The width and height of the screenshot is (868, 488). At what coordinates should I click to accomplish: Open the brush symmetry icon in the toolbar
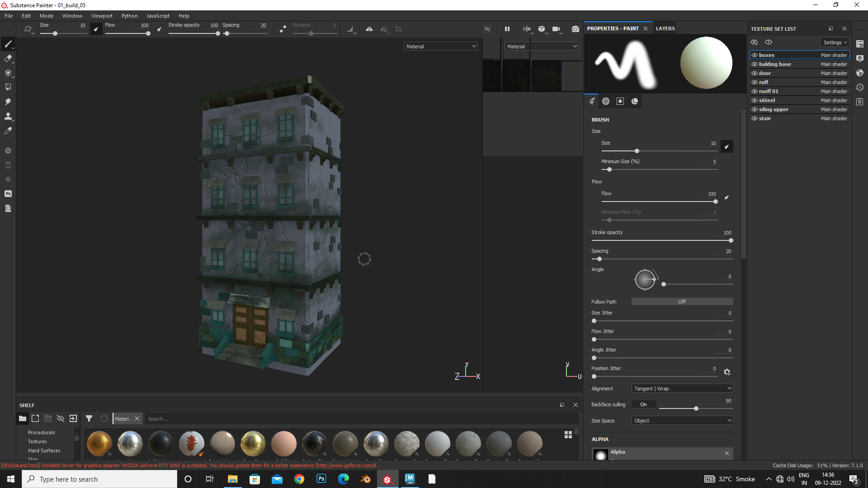coord(369,28)
